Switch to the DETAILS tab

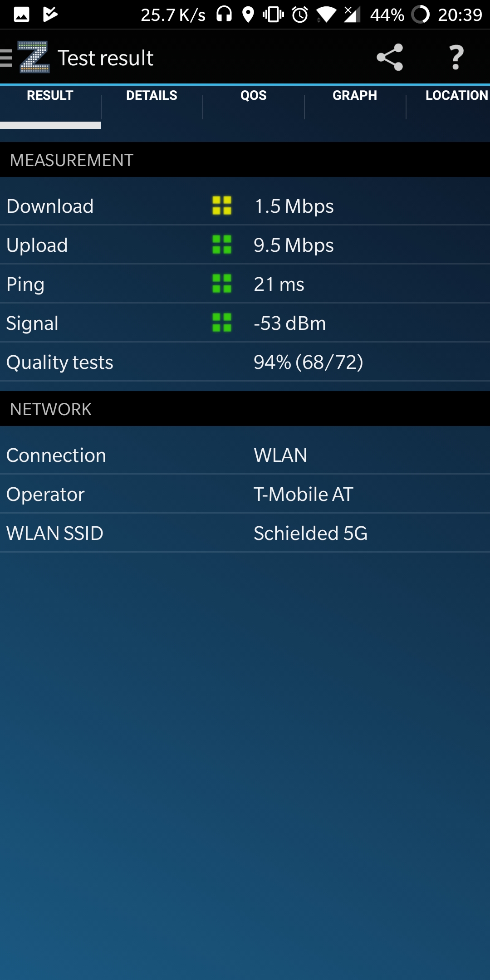point(152,96)
